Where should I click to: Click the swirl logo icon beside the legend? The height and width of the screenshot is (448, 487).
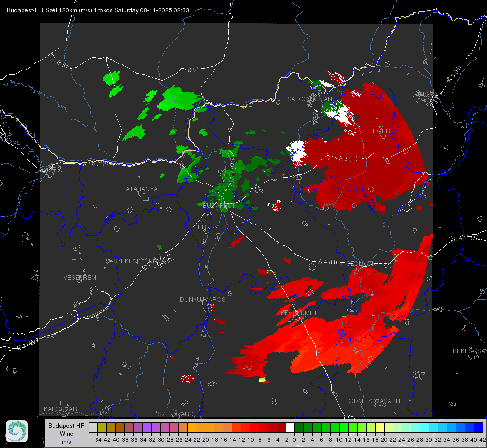pyautogui.click(x=17, y=431)
